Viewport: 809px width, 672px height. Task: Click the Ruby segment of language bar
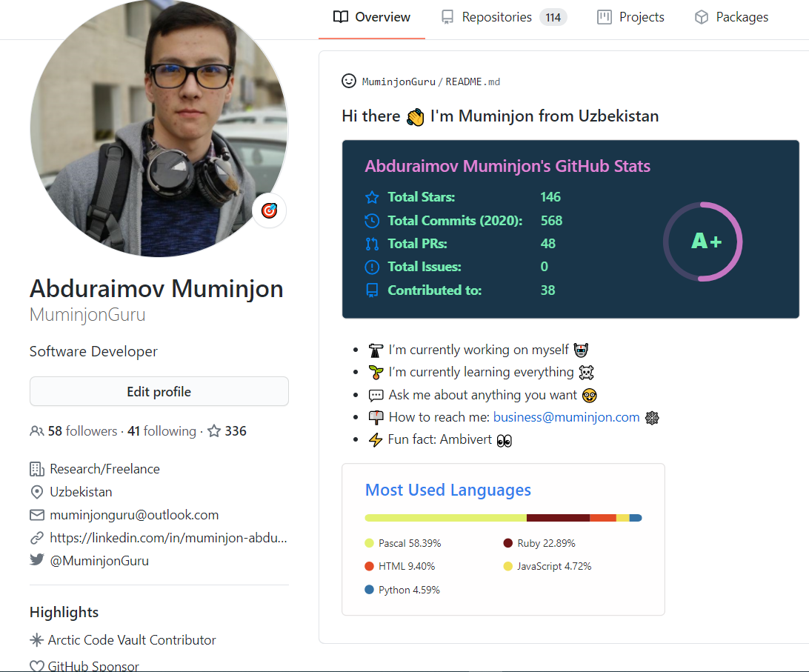(x=559, y=518)
